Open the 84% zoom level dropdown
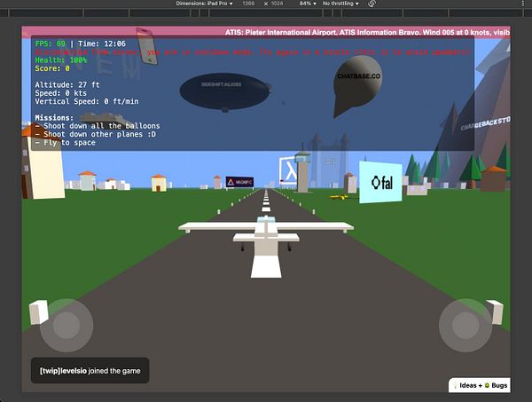This screenshot has height=402, width=532. pyautogui.click(x=308, y=4)
